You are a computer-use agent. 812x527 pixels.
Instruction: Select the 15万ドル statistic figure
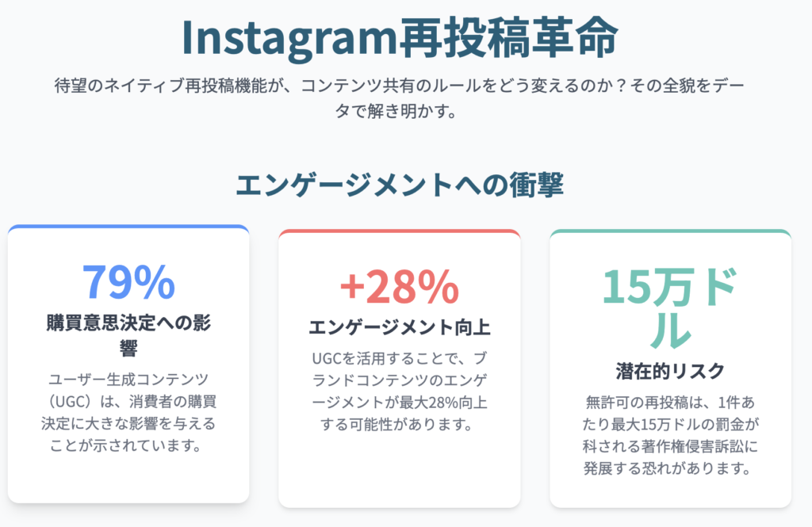[x=670, y=308]
